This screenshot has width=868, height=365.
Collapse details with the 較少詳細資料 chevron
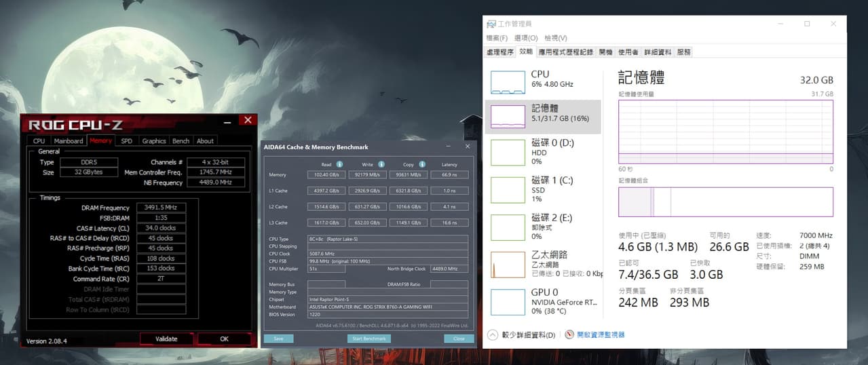[492, 334]
